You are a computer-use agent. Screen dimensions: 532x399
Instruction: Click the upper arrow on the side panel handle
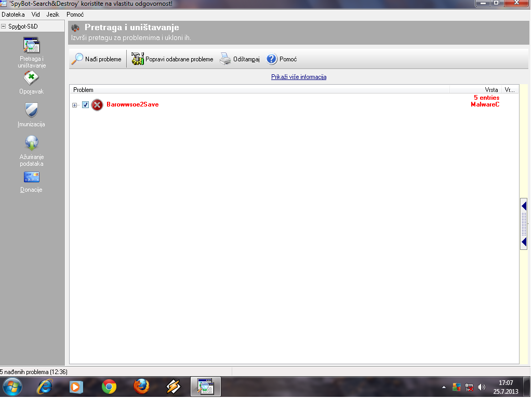(524, 206)
